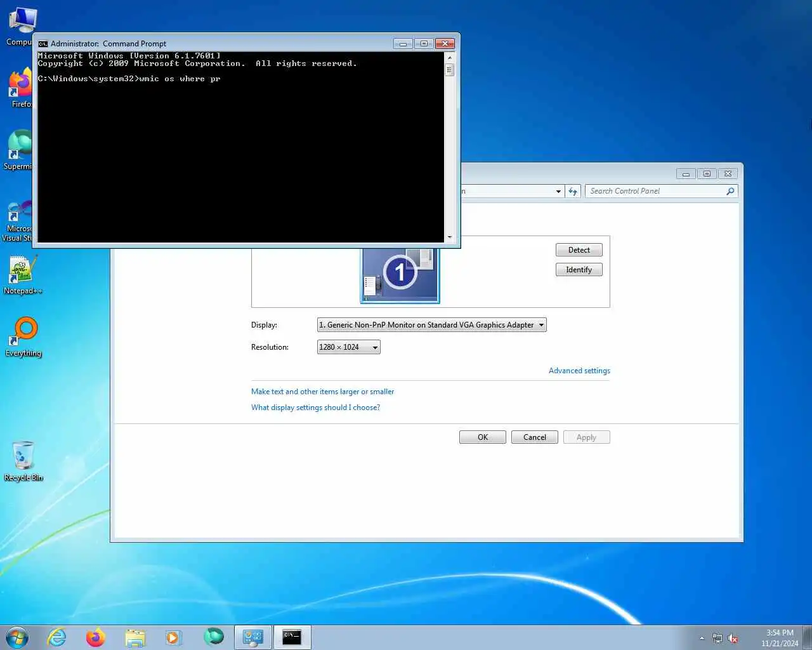Minimize the Command Prompt window
The height and width of the screenshot is (650, 812).
click(403, 44)
